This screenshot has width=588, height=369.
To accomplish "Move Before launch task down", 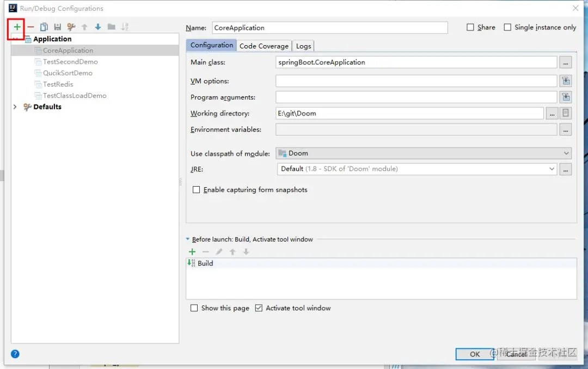I will [246, 251].
